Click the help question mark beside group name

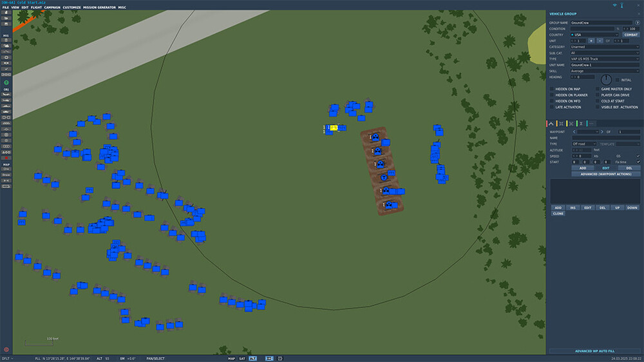click(x=638, y=23)
